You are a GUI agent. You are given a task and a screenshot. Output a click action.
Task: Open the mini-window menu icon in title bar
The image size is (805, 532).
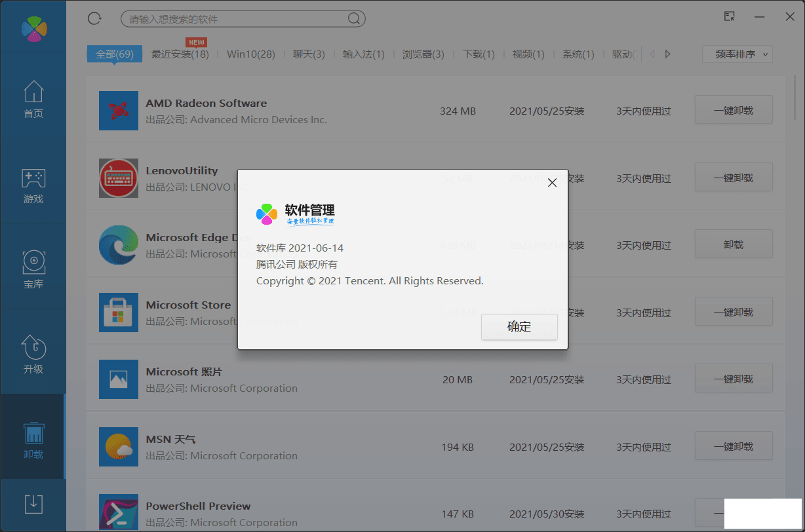point(730,16)
